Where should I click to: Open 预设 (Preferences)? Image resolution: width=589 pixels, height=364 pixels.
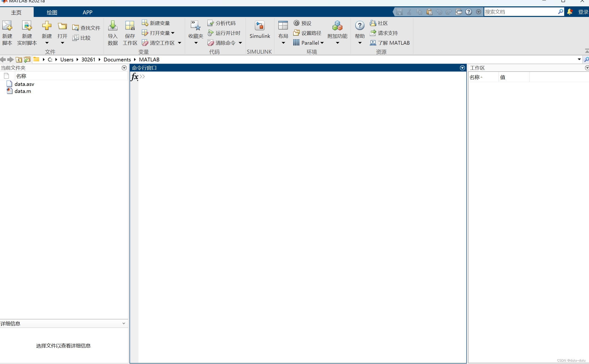point(303,23)
